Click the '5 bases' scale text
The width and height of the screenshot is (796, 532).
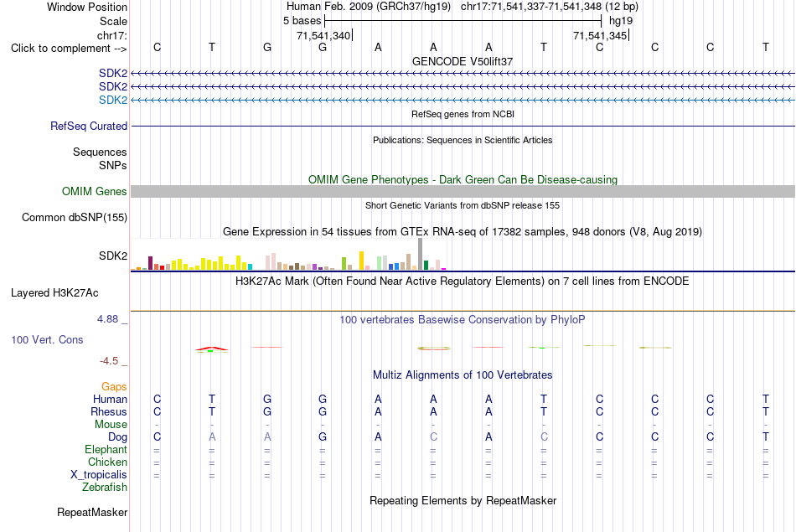point(302,21)
